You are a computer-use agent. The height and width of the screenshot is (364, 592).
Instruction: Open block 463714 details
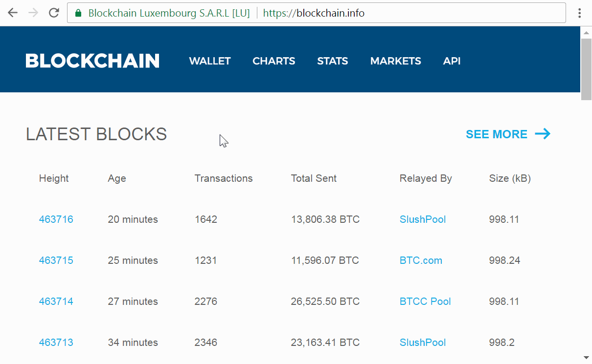(x=56, y=301)
